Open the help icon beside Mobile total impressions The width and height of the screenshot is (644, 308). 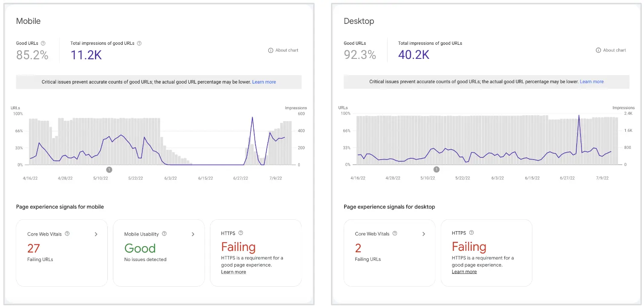point(139,43)
